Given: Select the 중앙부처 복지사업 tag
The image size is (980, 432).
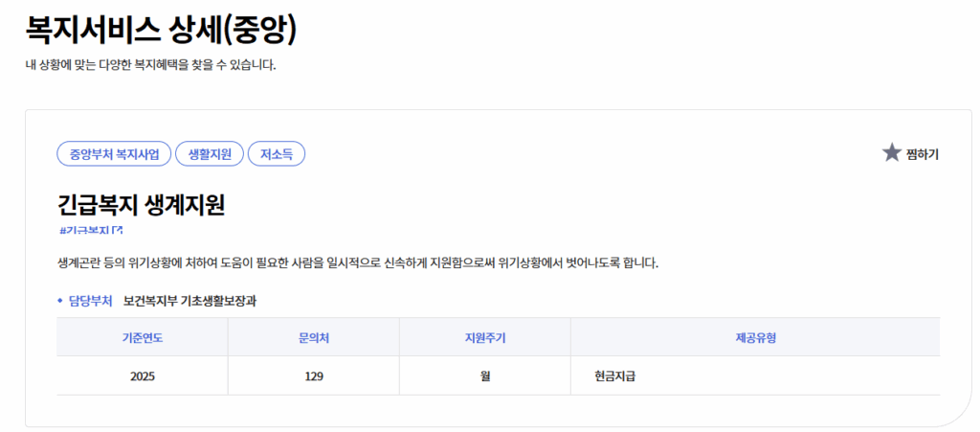Looking at the screenshot, I should tap(114, 154).
